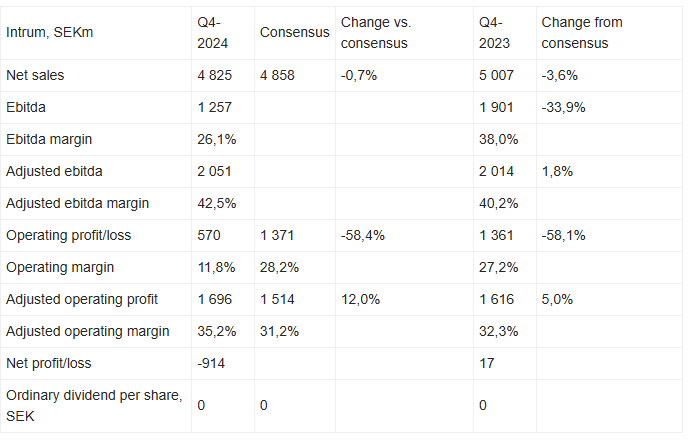Click the Operating margin 11,8% cell
Screen dimensions: 690x441
coord(215,267)
